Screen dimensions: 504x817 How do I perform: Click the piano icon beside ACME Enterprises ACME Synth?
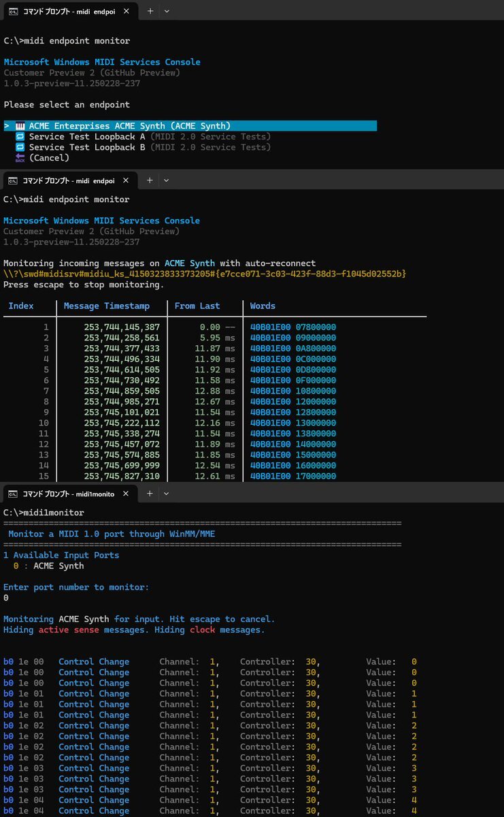(x=20, y=126)
